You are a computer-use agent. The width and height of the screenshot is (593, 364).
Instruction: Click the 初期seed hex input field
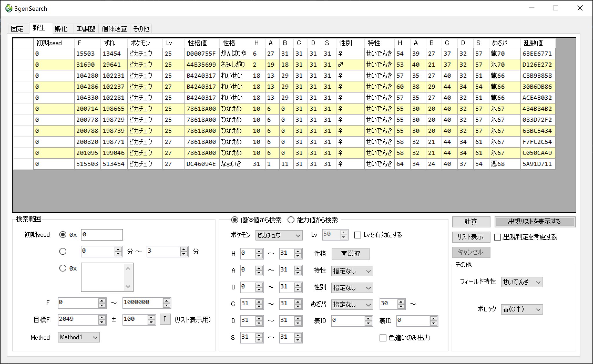click(102, 235)
